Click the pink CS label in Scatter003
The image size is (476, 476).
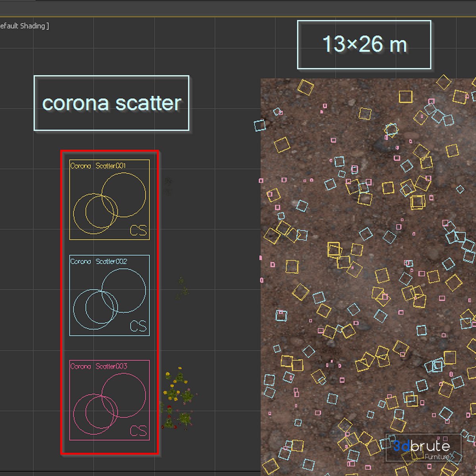(138, 431)
